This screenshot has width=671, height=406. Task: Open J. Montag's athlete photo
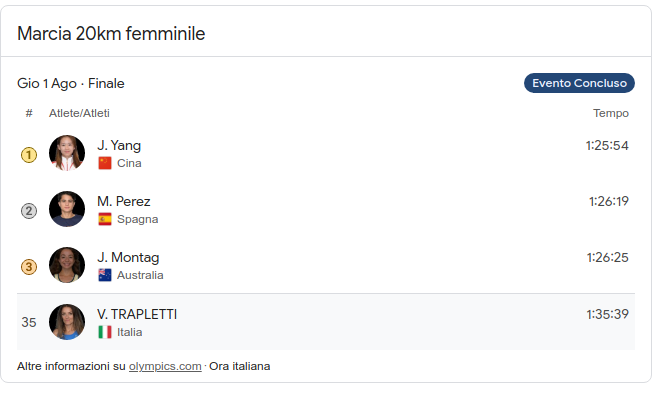coord(67,265)
